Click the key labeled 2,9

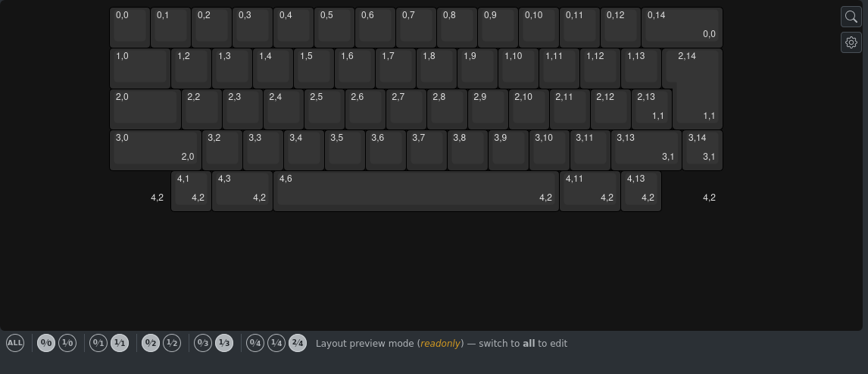488,109
